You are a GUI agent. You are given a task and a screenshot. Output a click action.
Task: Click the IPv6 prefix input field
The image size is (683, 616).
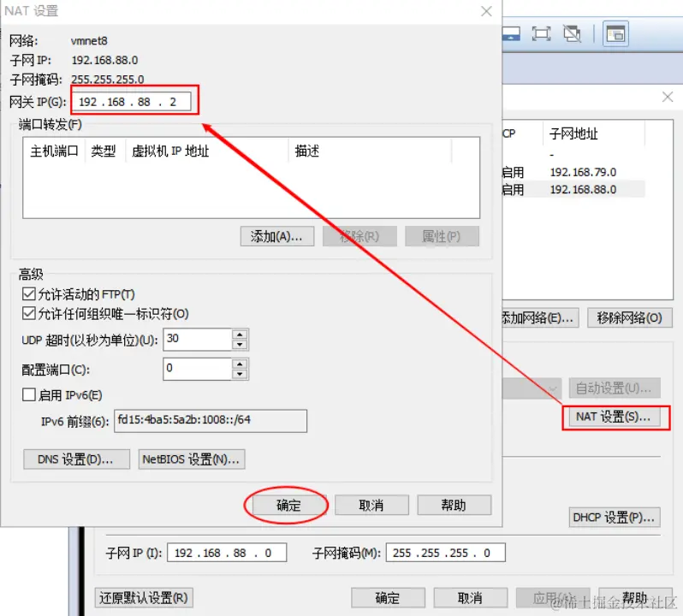(x=211, y=421)
